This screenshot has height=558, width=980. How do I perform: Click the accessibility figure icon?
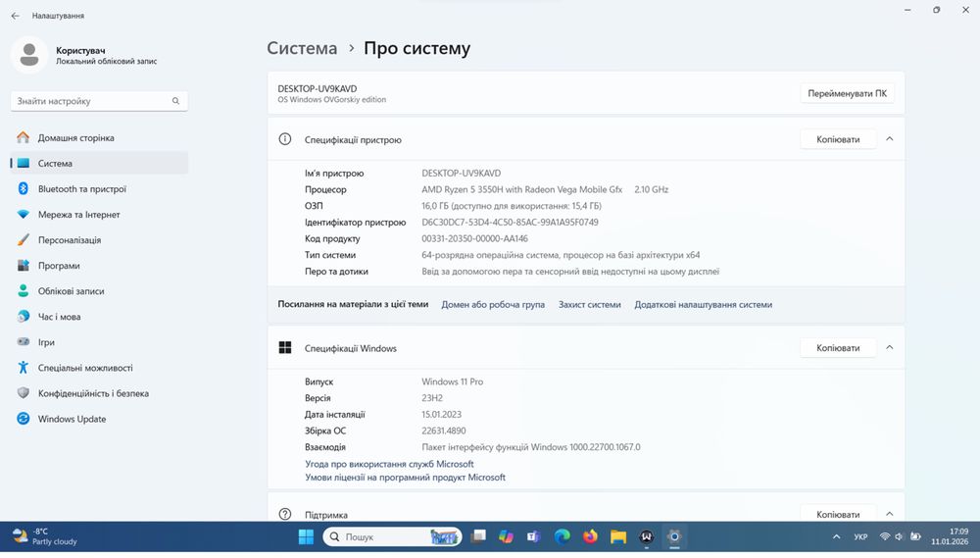(x=24, y=368)
